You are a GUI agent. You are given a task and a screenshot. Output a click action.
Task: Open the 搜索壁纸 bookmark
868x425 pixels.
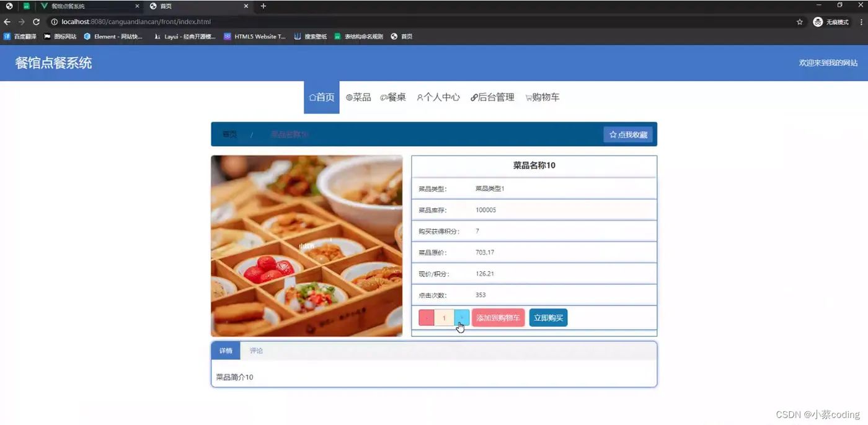[311, 37]
